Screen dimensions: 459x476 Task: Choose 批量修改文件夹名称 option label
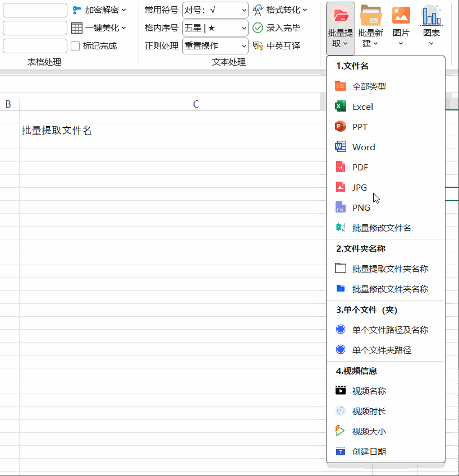[390, 289]
